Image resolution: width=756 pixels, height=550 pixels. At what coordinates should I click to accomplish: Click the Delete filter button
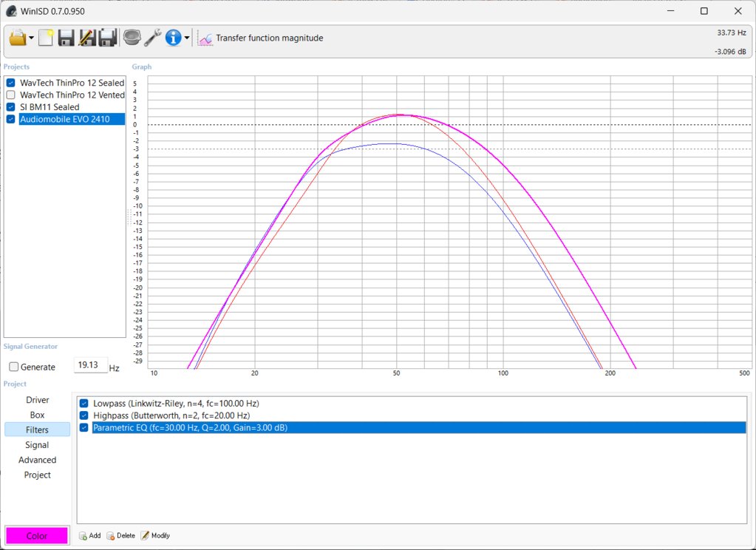click(120, 535)
